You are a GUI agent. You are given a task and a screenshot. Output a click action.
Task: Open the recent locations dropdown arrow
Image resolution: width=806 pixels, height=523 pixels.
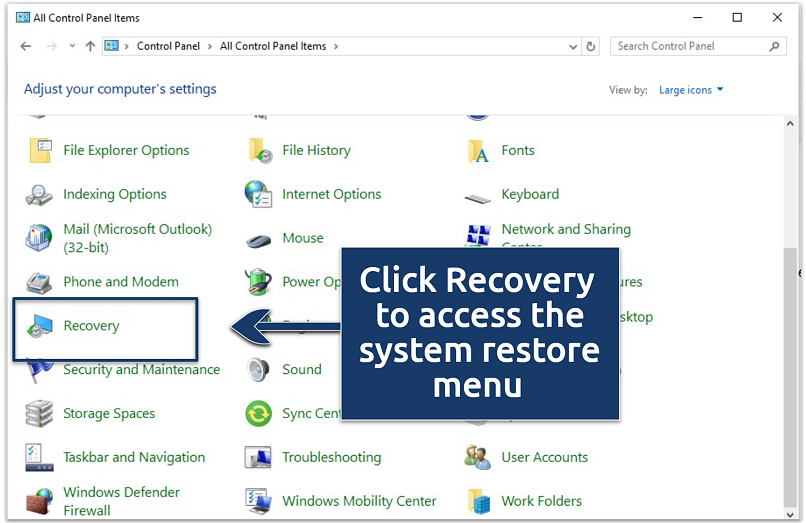click(x=72, y=47)
